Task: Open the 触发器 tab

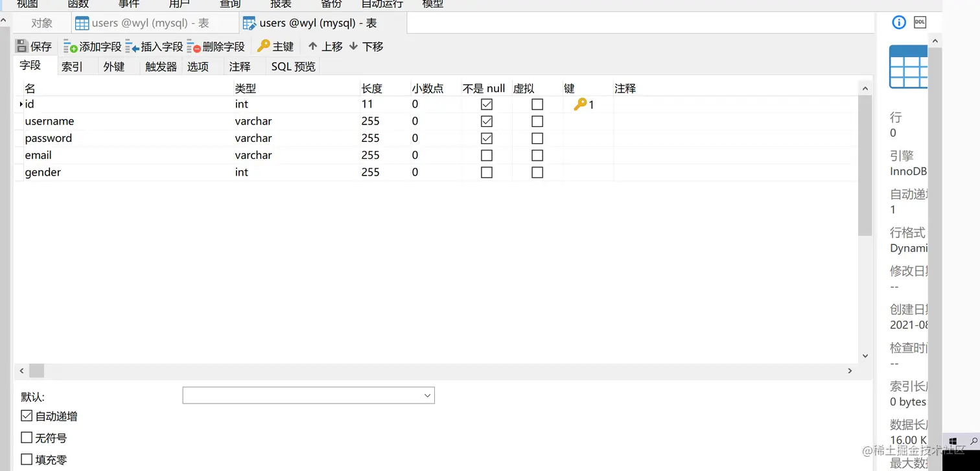Action: point(161,66)
